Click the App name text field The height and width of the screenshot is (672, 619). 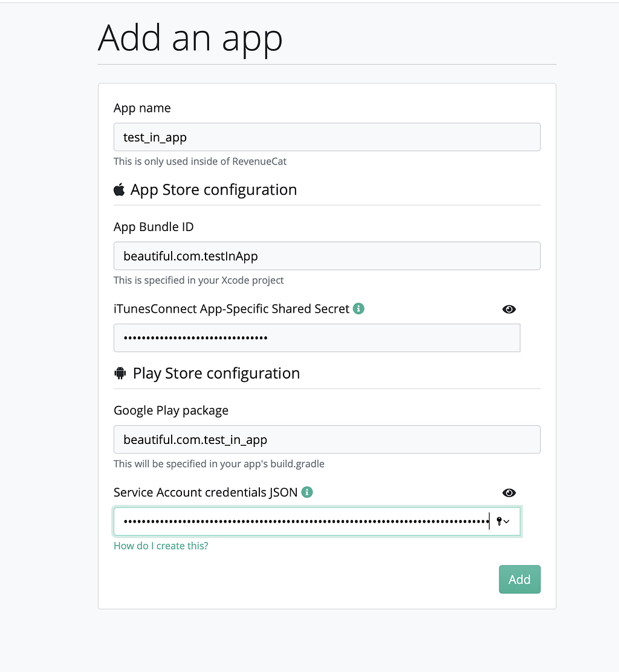tap(326, 137)
